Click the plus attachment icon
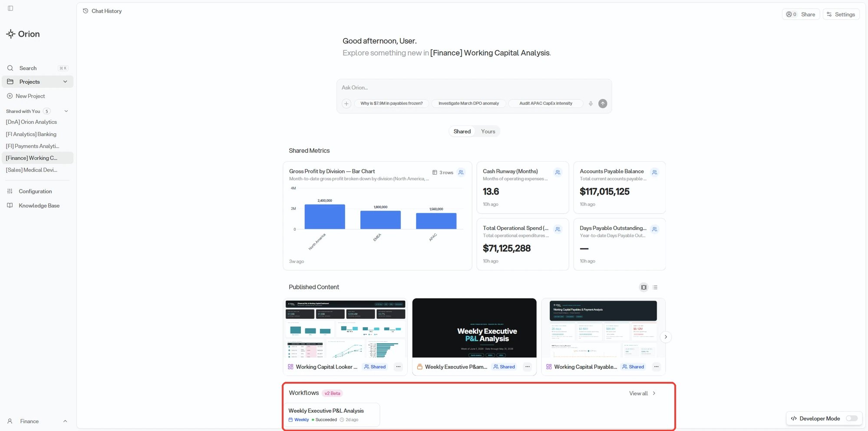The height and width of the screenshot is (431, 868). click(346, 103)
